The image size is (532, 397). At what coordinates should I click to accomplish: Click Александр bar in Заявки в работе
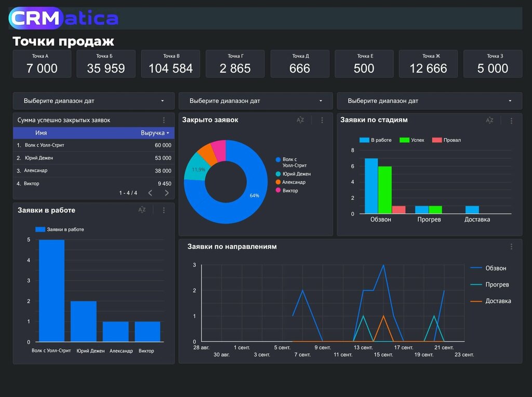click(115, 332)
